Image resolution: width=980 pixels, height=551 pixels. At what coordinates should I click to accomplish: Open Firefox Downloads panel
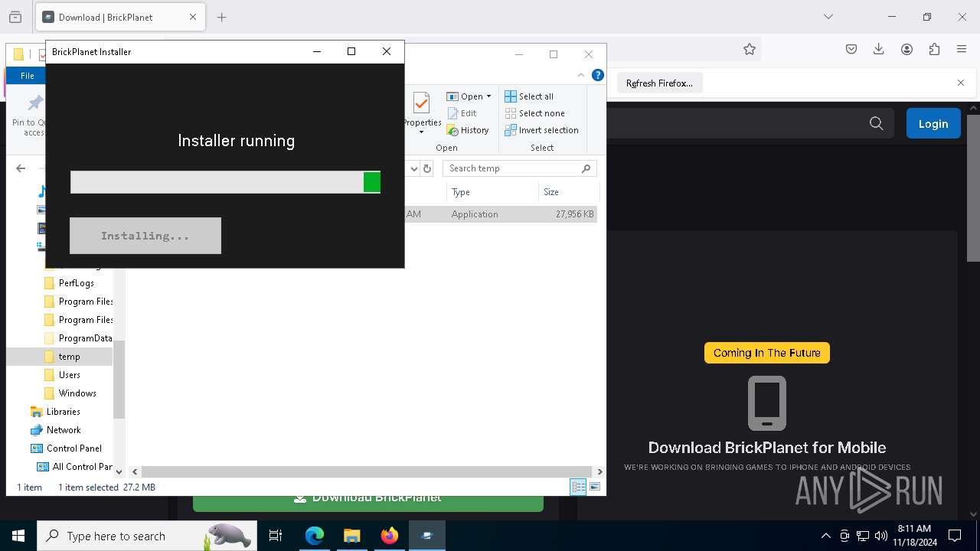coord(879,49)
